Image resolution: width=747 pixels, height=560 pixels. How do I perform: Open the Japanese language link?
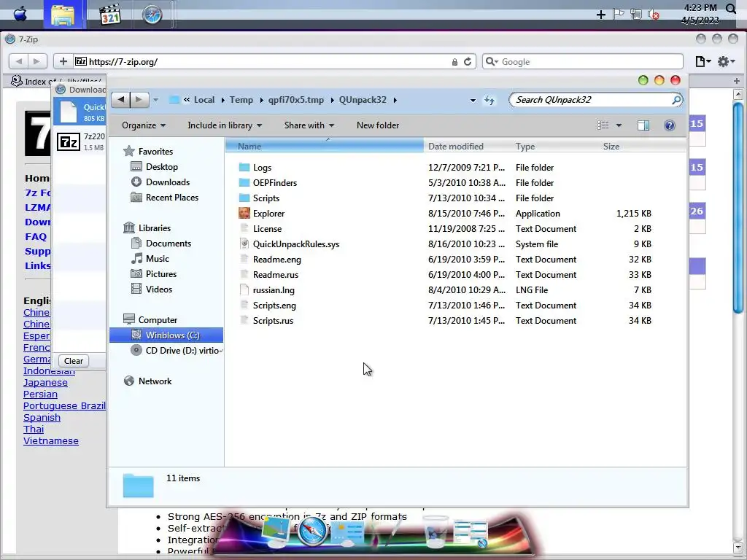45,382
